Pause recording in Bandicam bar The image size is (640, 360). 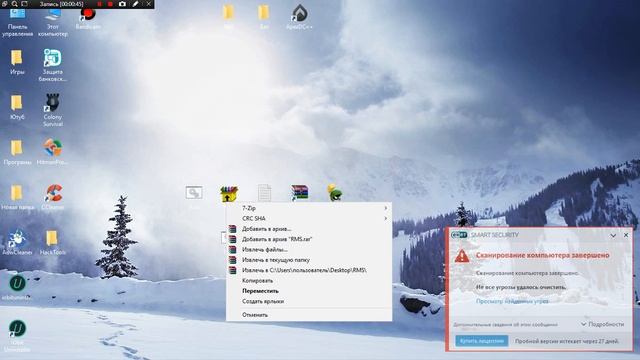[99, 4]
